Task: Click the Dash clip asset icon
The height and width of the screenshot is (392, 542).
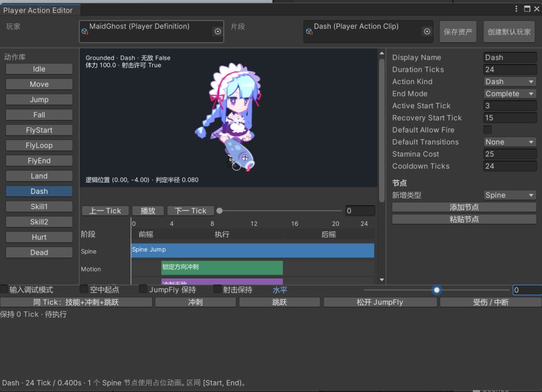Action: pos(309,32)
